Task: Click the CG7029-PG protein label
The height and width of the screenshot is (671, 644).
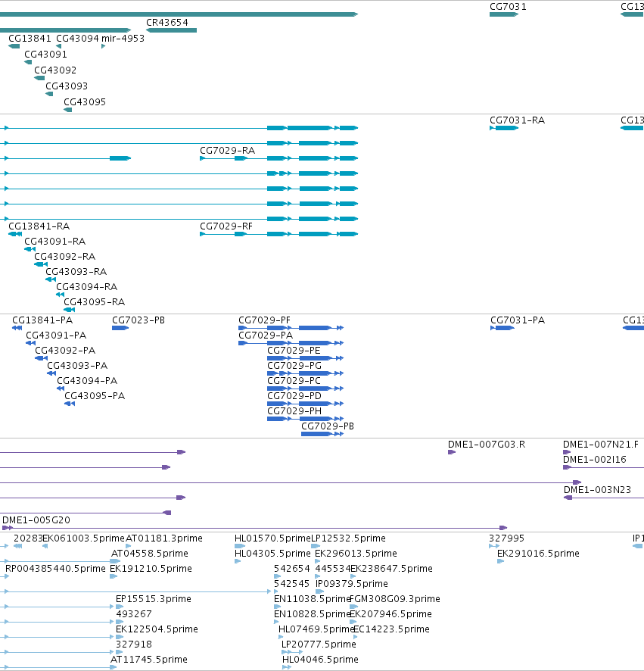Action: coord(294,366)
